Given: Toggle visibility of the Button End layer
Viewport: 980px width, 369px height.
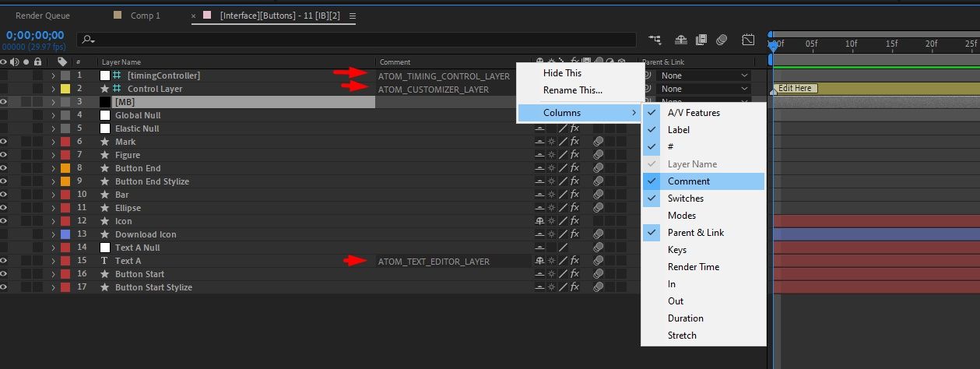Looking at the screenshot, I should tap(4, 168).
